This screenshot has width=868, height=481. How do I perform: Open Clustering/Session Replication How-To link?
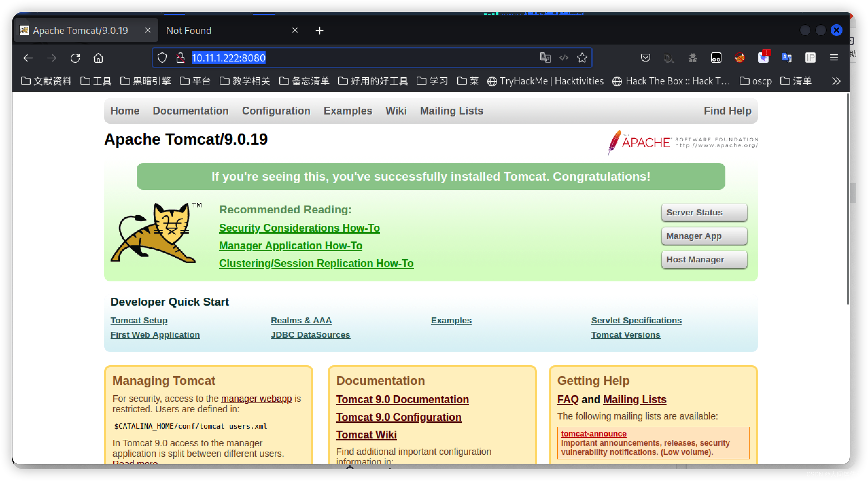click(x=316, y=263)
